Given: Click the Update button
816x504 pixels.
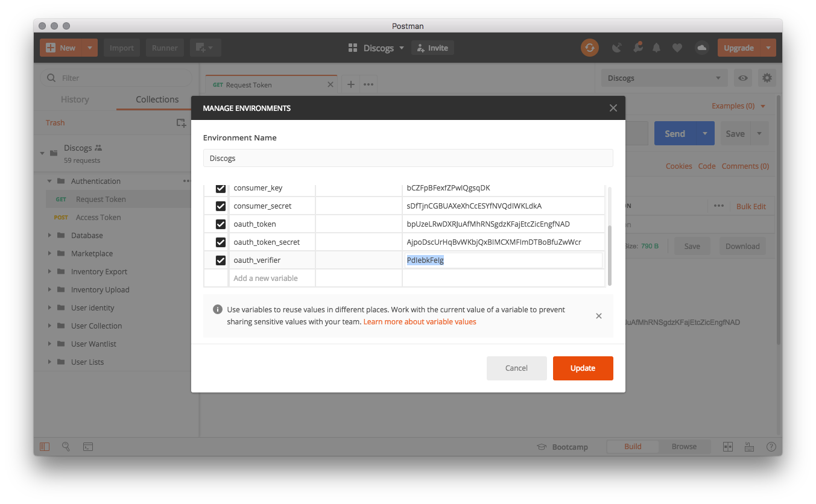Looking at the screenshot, I should pos(583,368).
